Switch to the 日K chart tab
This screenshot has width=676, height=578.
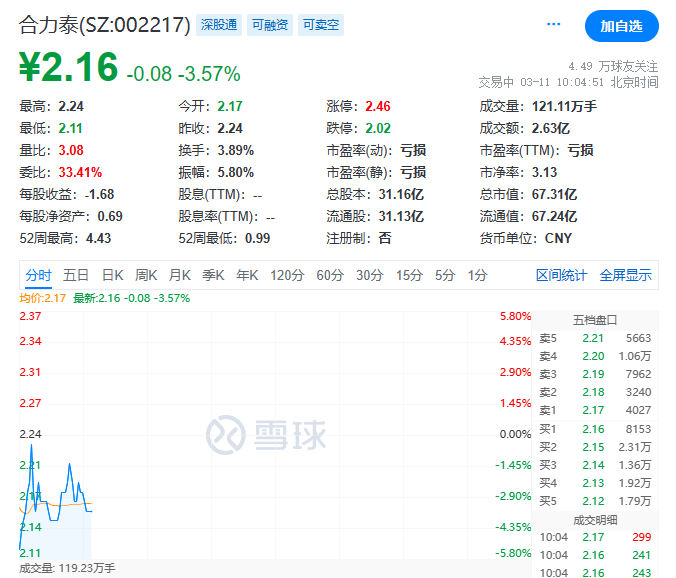coord(113,275)
